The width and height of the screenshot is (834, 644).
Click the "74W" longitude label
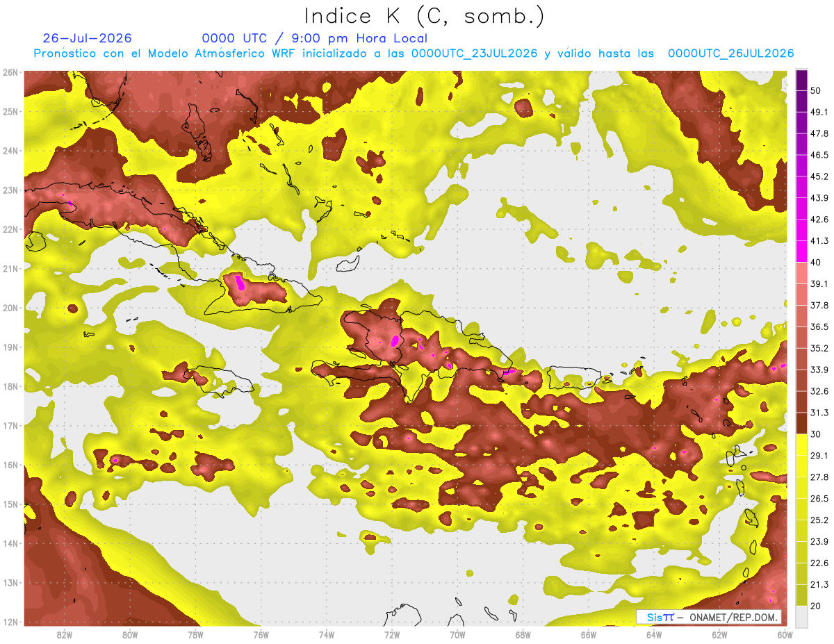(327, 634)
